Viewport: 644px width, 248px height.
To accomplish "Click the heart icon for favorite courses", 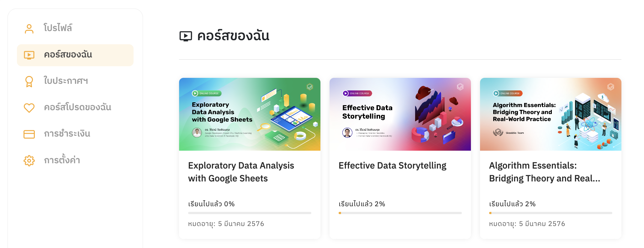I will pyautogui.click(x=29, y=108).
